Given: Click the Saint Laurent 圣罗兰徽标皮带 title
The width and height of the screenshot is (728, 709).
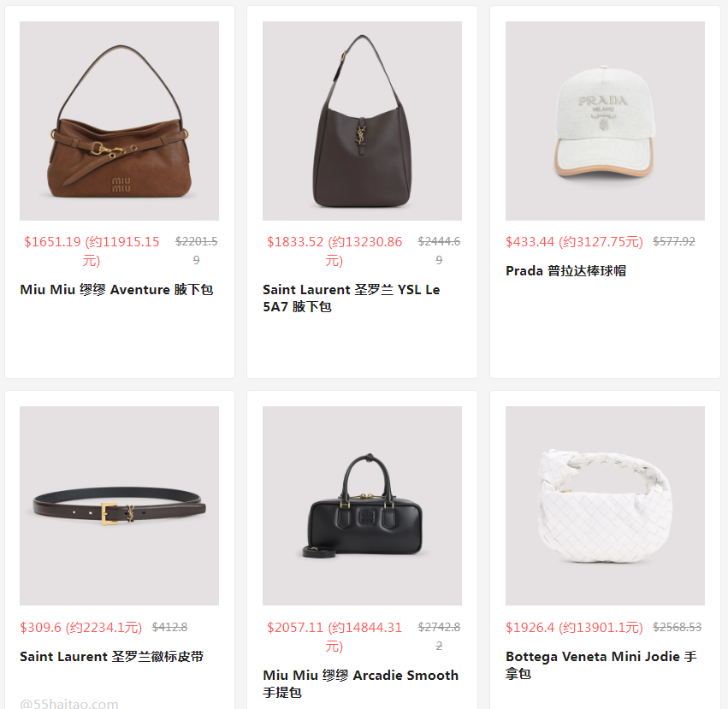Looking at the screenshot, I should tap(112, 657).
